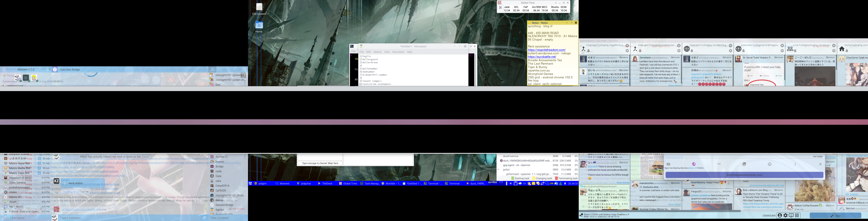This screenshot has height=221, width=868.
Task: Click the CW content warning toggle
Action: click(719, 164)
